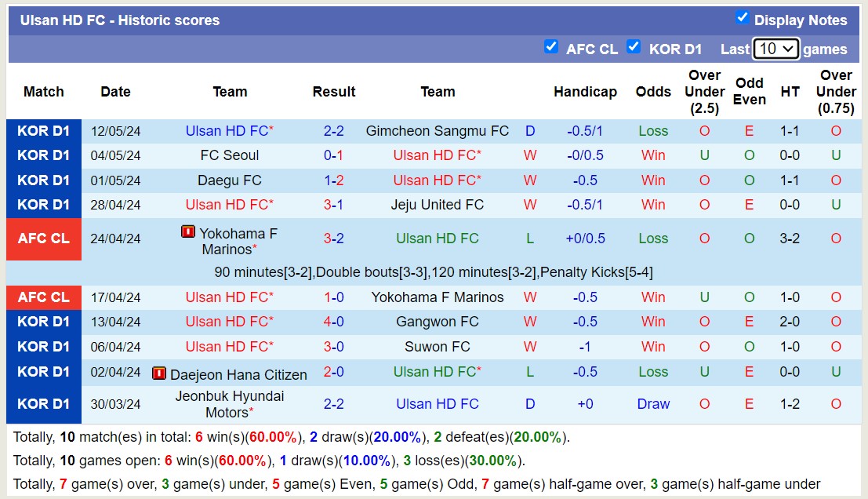
Task: Click the KOR D1 badge on the 30/03/24 row
Action: [x=43, y=403]
